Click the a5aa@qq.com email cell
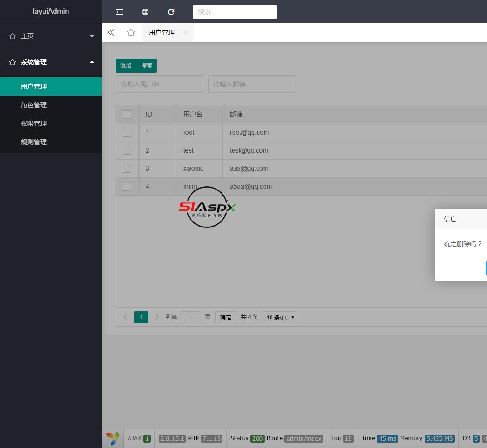Image resolution: width=487 pixels, height=448 pixels. click(251, 186)
